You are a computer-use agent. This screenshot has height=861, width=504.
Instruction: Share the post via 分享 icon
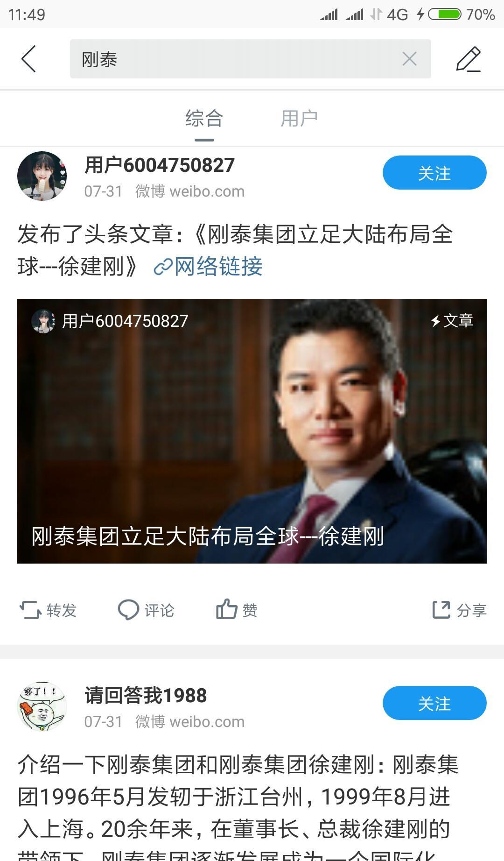click(460, 610)
